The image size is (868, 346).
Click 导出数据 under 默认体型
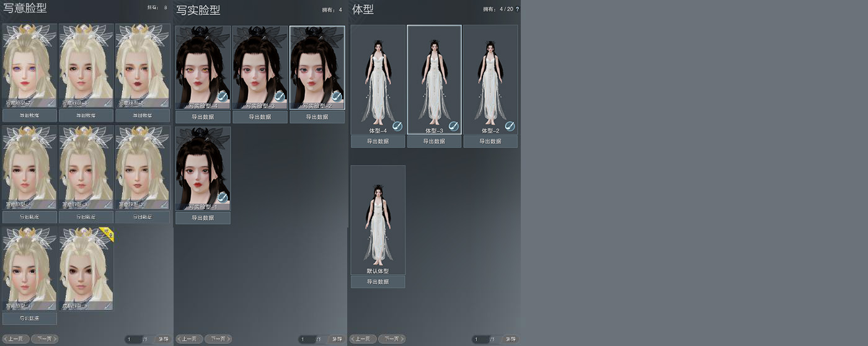[x=378, y=282]
